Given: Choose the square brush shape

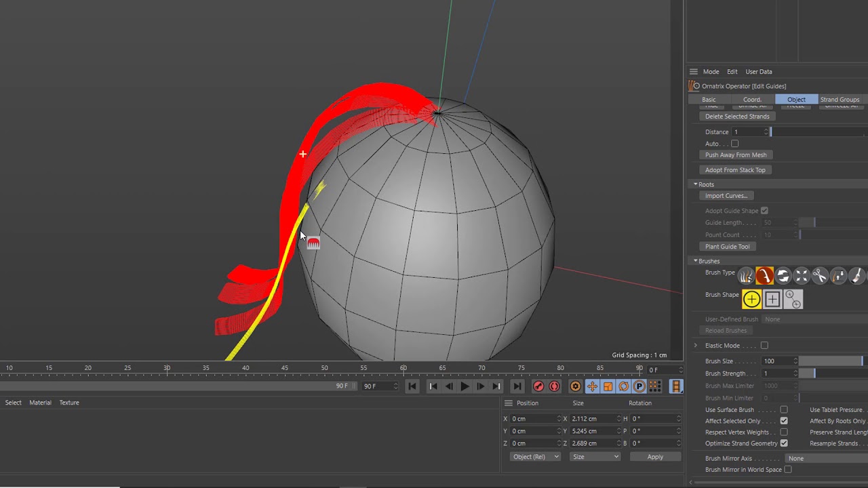Looking at the screenshot, I should (x=772, y=299).
